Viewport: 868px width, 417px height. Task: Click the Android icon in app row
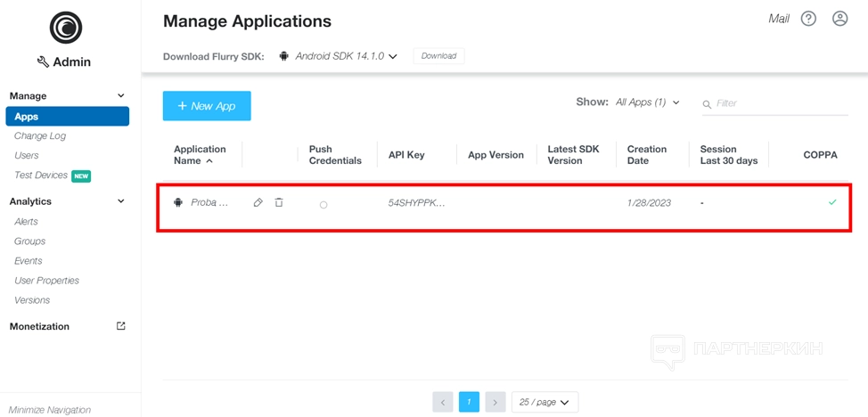pyautogui.click(x=178, y=203)
